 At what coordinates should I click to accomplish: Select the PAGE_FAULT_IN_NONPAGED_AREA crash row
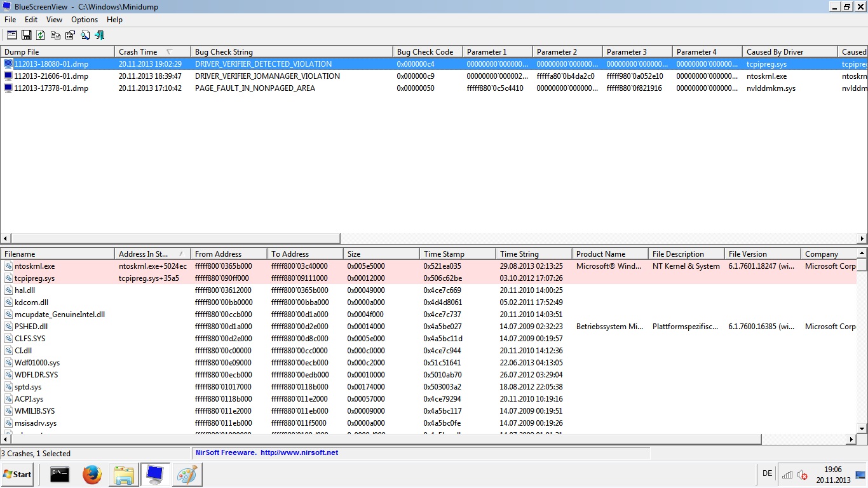(434, 88)
